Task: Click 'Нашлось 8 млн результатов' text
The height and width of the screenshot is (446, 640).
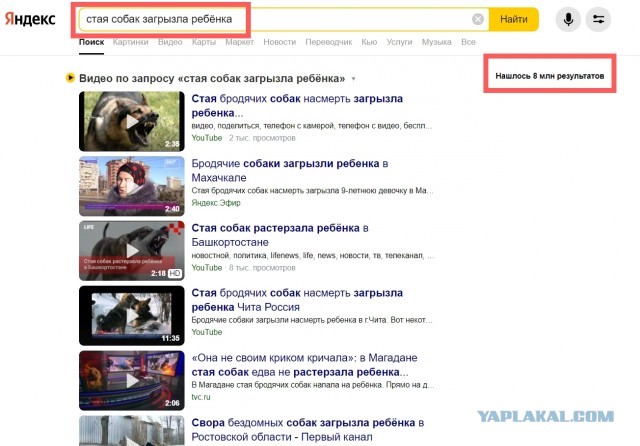Action: pyautogui.click(x=549, y=76)
